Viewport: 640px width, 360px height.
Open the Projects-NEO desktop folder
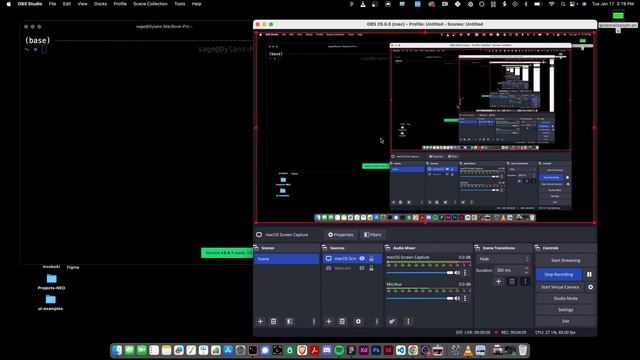(51, 282)
